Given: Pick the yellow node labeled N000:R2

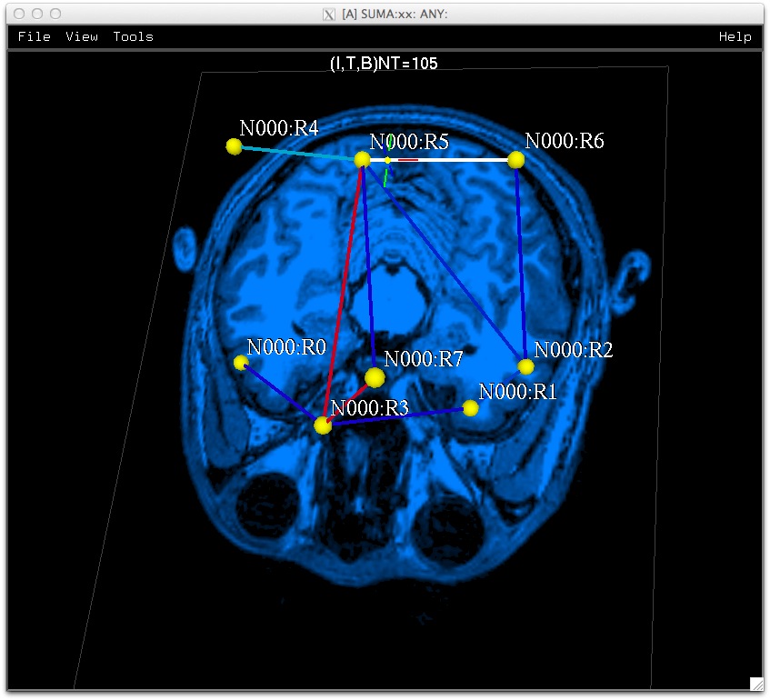Looking at the screenshot, I should point(525,366).
